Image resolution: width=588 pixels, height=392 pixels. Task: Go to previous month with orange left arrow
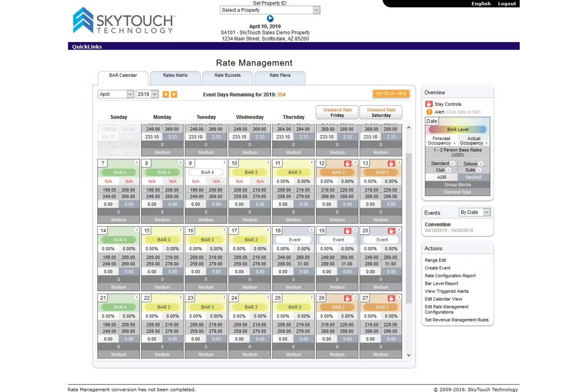coord(166,94)
